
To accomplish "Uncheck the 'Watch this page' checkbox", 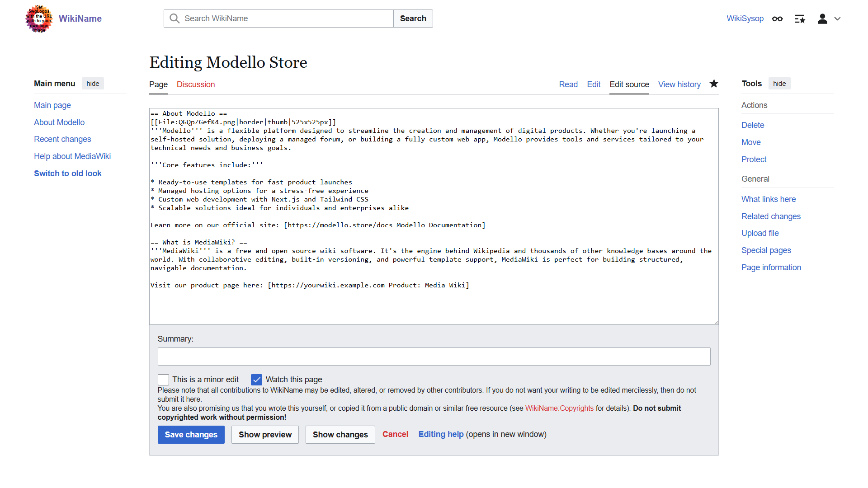I will tap(256, 380).
